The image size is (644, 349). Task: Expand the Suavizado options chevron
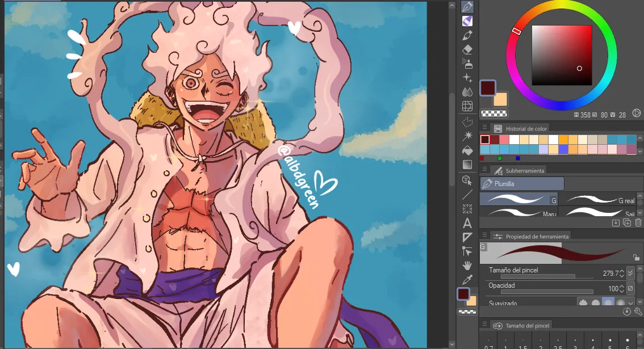coord(630,303)
